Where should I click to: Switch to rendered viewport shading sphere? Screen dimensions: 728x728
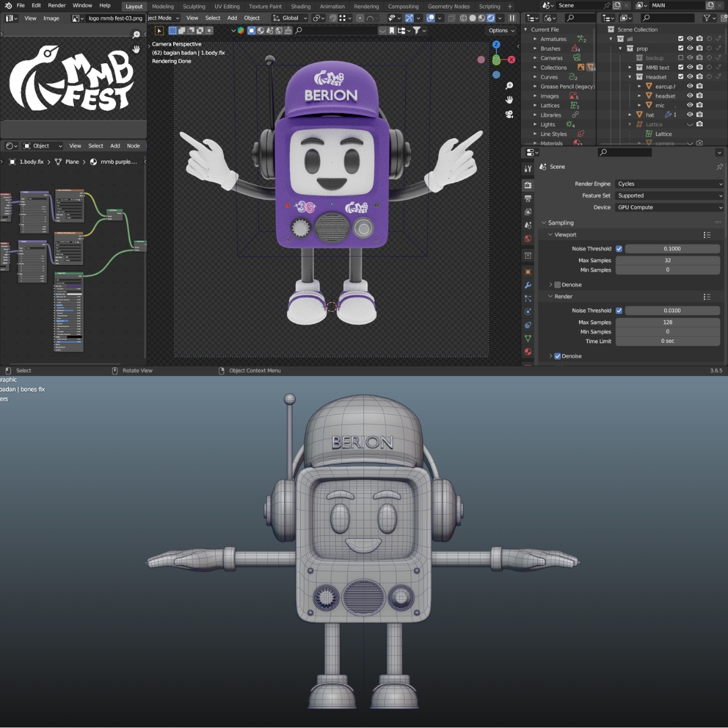click(x=491, y=18)
